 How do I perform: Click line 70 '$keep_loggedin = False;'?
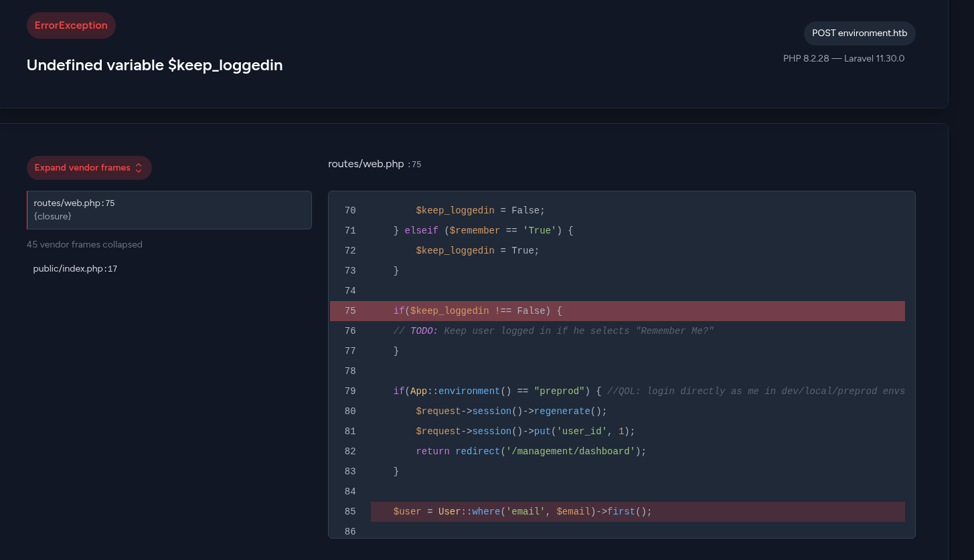[x=480, y=211]
